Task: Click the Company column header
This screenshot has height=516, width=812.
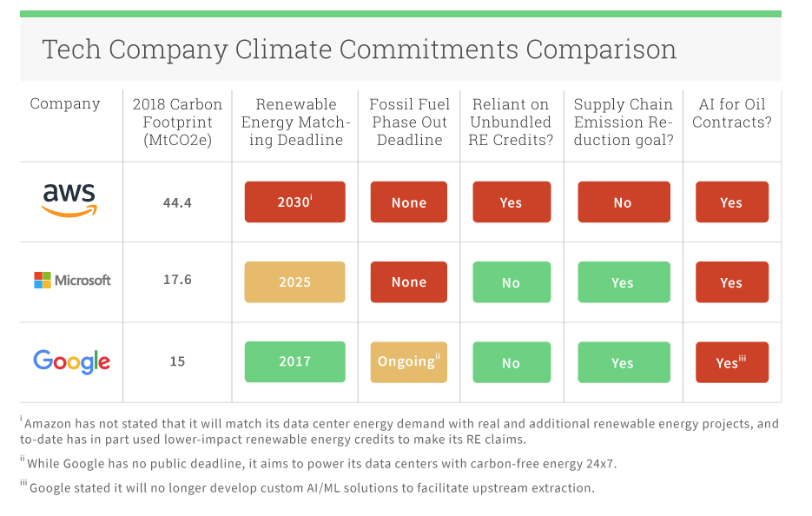Action: point(65,104)
